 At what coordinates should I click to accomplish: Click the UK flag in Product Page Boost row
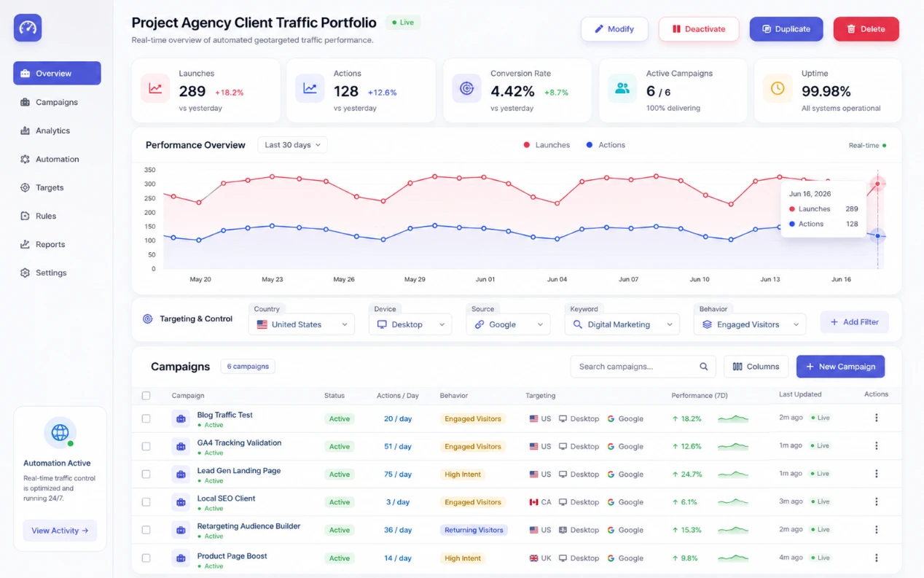point(534,558)
